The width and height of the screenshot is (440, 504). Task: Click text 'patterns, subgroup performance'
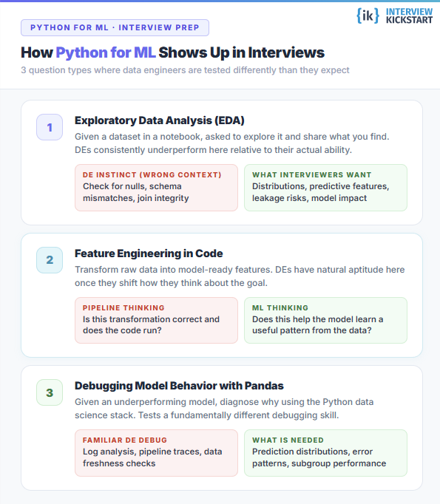[319, 463]
